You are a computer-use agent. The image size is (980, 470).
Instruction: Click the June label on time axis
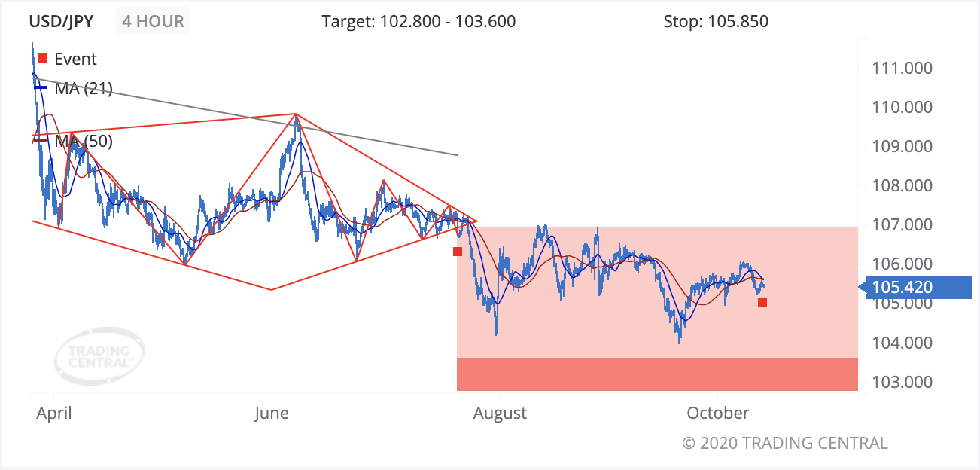click(271, 413)
